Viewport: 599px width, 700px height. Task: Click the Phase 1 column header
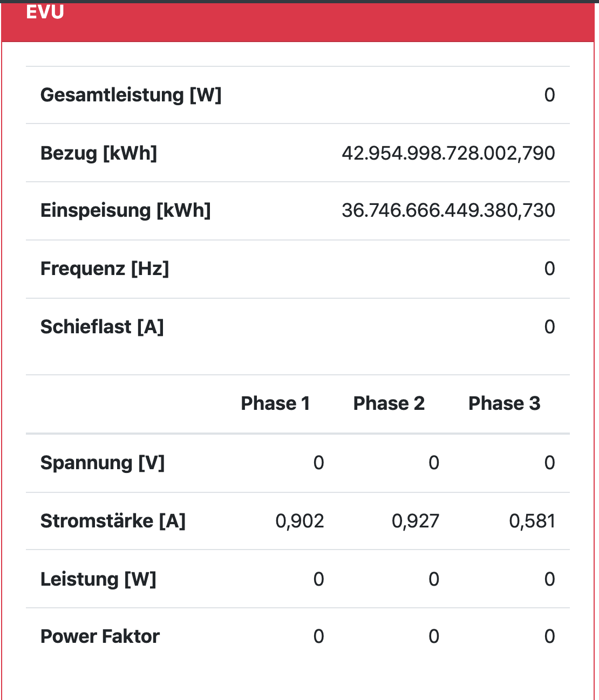(275, 403)
